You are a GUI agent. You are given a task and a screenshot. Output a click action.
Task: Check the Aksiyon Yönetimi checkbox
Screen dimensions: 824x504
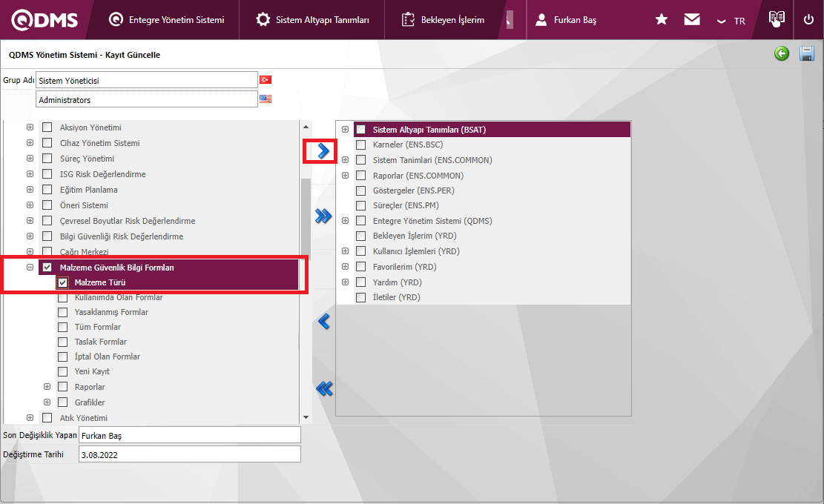pos(47,127)
